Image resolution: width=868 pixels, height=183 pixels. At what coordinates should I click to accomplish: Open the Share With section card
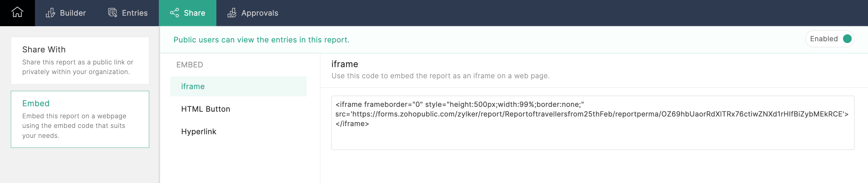click(80, 60)
